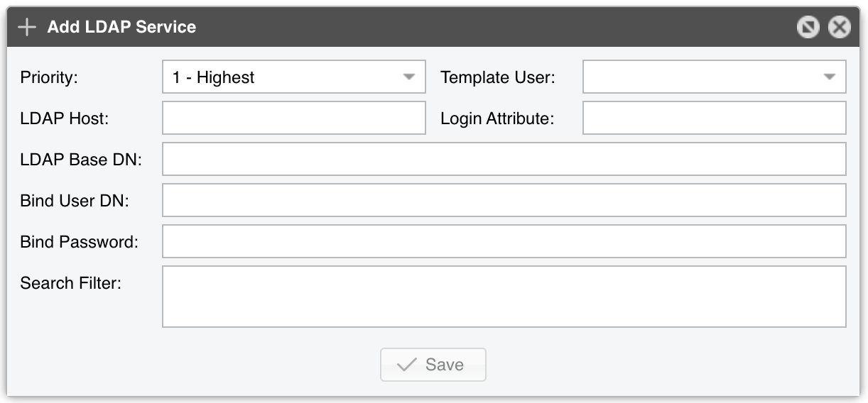Expand the Template User dropdown arrow
The image size is (868, 403).
(830, 77)
